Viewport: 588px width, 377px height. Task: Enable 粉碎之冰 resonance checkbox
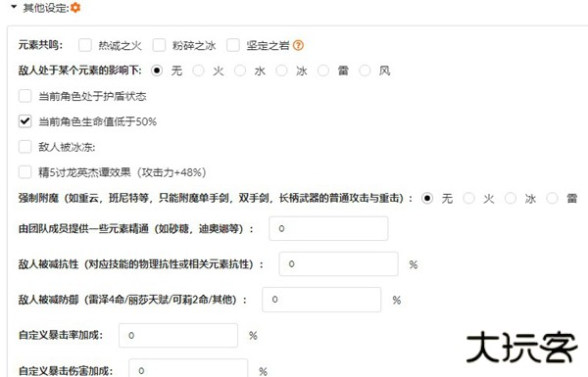[x=159, y=45]
